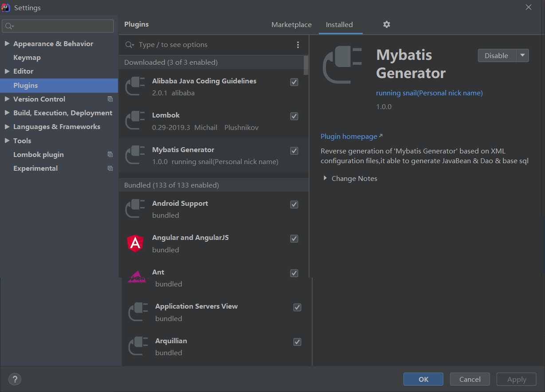Click the large Mybatis Generator detail icon

[x=342, y=65]
